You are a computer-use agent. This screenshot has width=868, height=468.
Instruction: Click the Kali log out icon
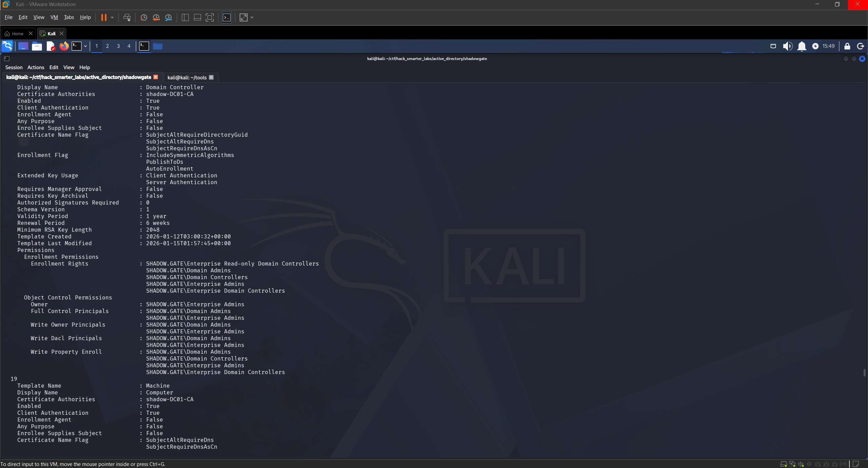pos(860,46)
